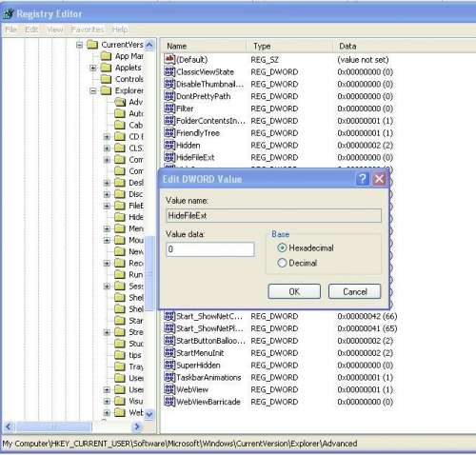Click the CurrentVersion folder icon
Image resolution: width=476 pixels, height=455 pixels.
coord(92,45)
